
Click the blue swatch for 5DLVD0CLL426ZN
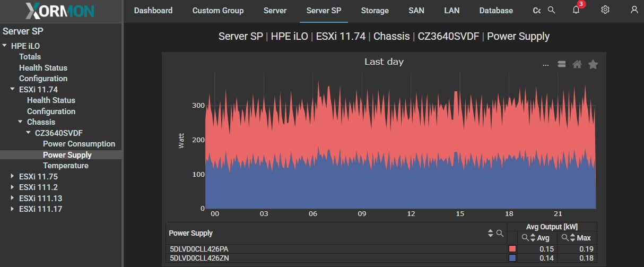pyautogui.click(x=512, y=258)
